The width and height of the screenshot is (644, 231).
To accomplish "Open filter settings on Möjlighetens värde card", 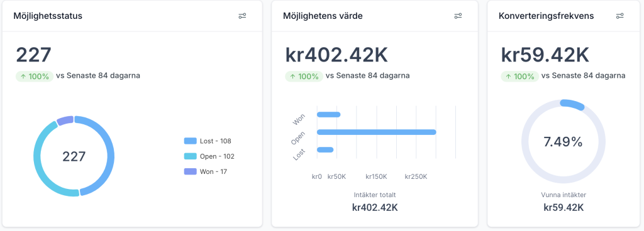I will [458, 16].
